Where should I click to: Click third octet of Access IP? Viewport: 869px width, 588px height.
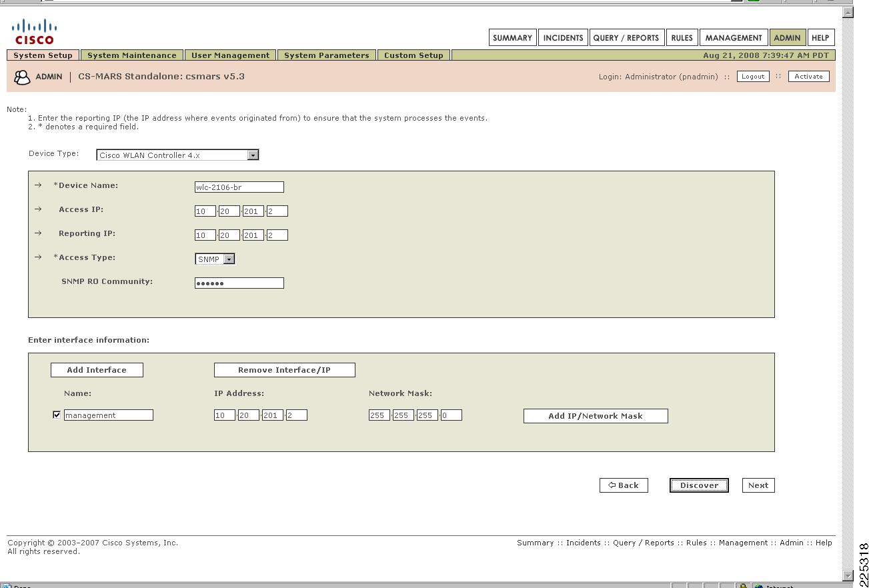coord(253,211)
